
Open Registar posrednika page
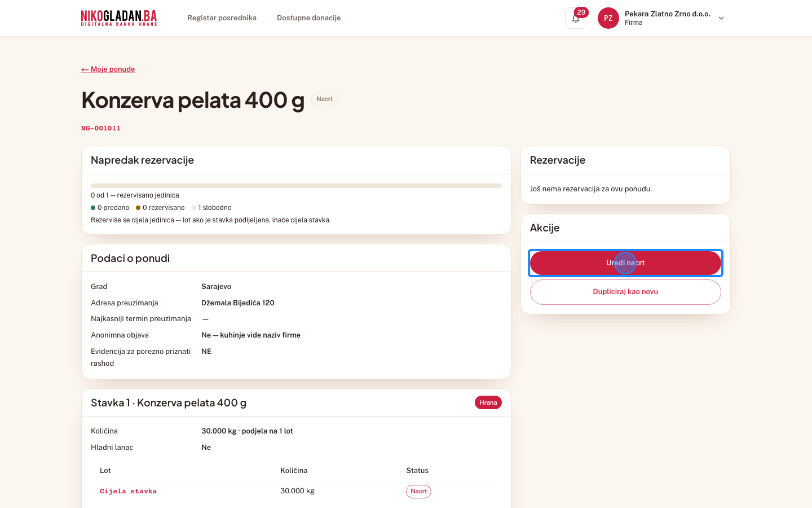tap(222, 18)
